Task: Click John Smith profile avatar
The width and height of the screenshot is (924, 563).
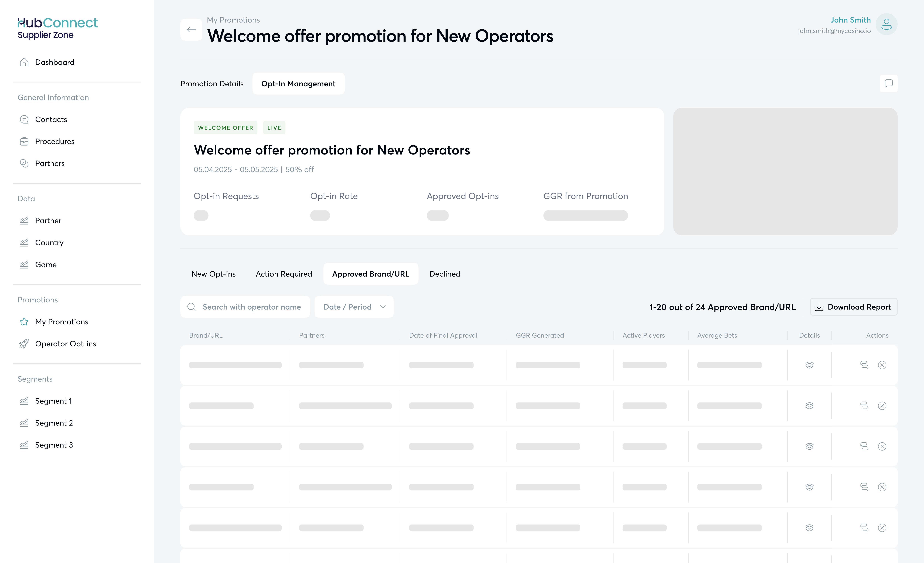Action: (x=886, y=24)
